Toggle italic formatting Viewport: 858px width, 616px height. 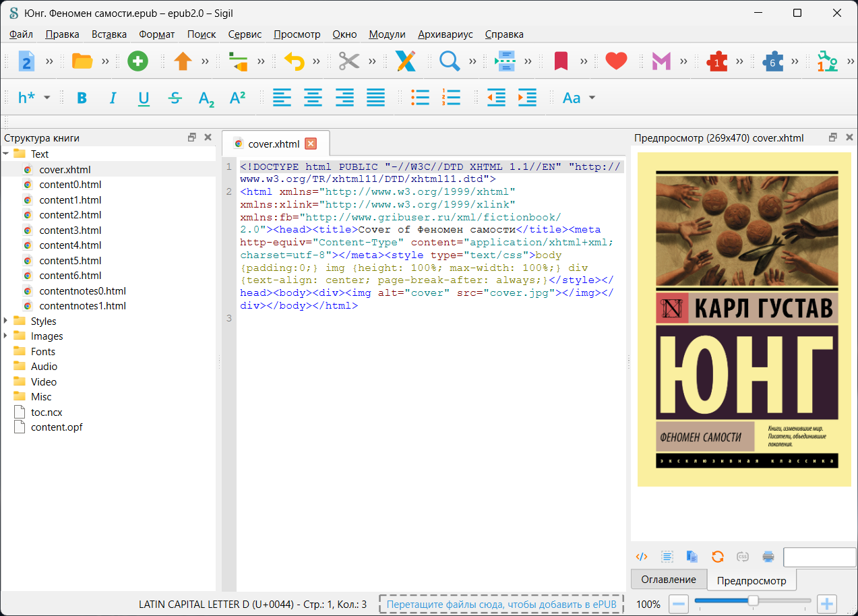113,98
